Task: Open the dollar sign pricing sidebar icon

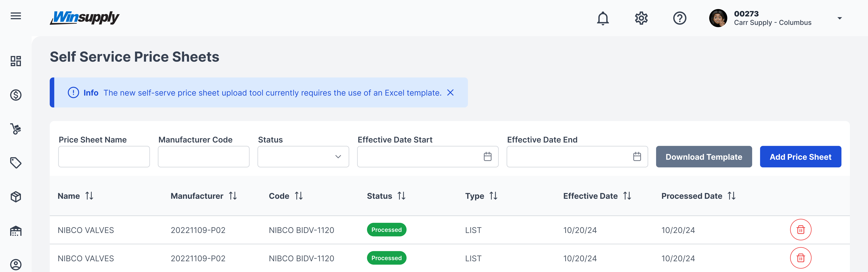Action: tap(16, 95)
